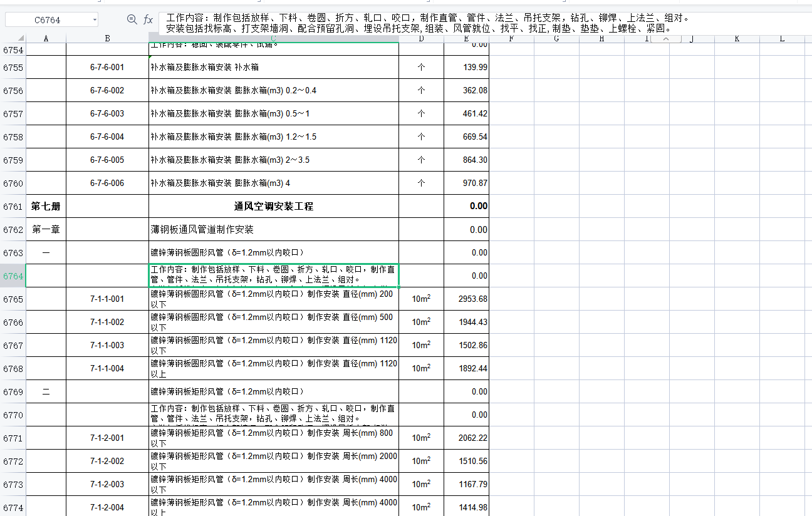The height and width of the screenshot is (516, 812).
Task: Click the zoom magnifier icon beside the name box
Action: [x=132, y=19]
